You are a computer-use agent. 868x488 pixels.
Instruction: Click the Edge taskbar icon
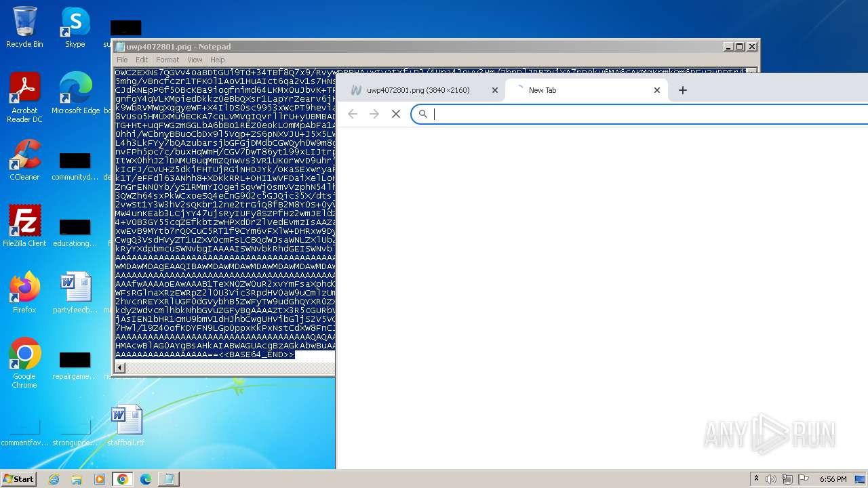tap(146, 479)
